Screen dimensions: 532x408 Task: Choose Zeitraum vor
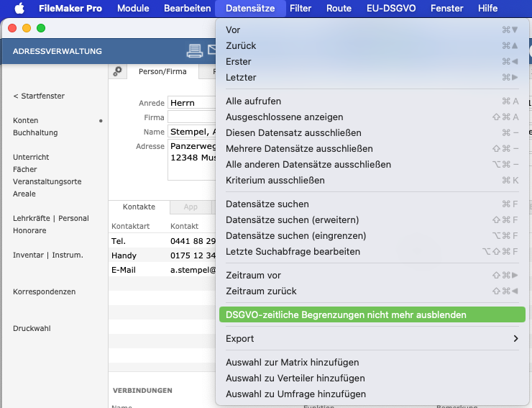pos(372,275)
